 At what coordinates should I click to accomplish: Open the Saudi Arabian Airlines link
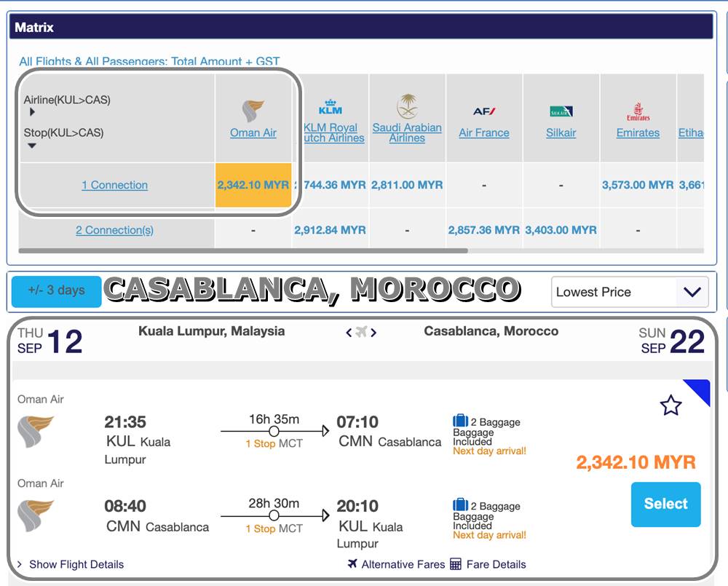[x=407, y=132]
